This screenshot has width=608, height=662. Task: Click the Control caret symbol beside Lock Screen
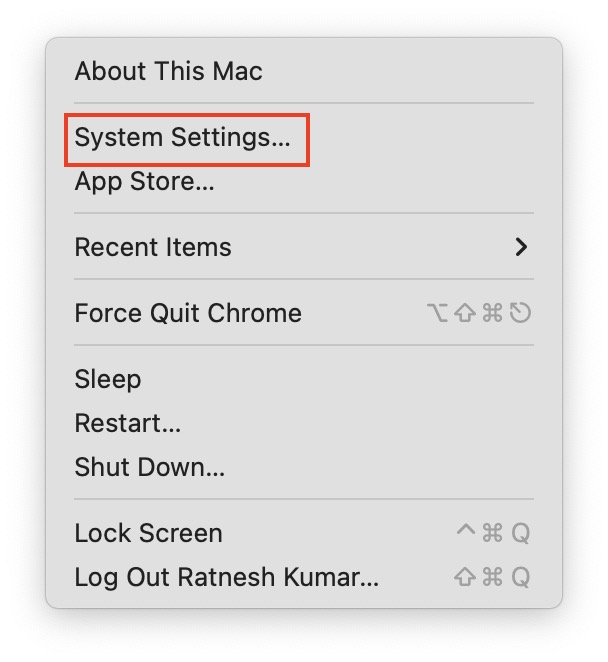click(465, 531)
